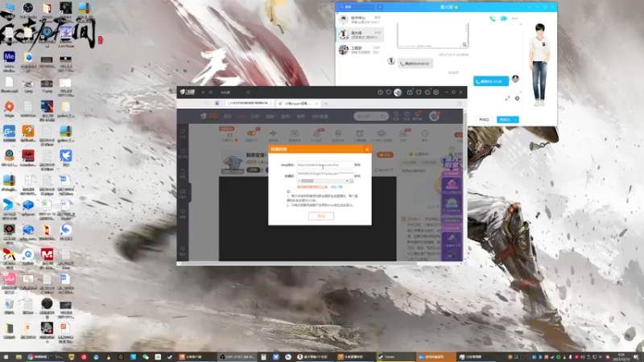The width and height of the screenshot is (644, 362).
Task: Click the horizontal scrollbar under the stream code field
Action: [x=324, y=181]
